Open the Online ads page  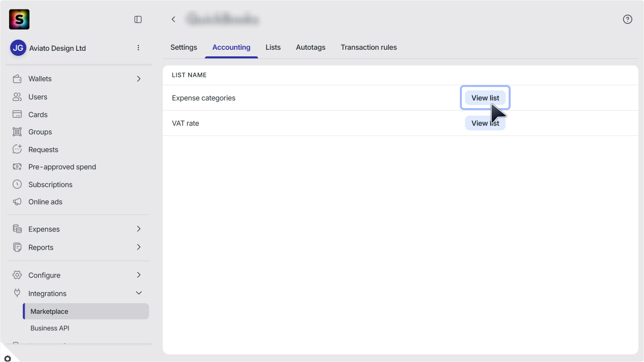click(45, 202)
